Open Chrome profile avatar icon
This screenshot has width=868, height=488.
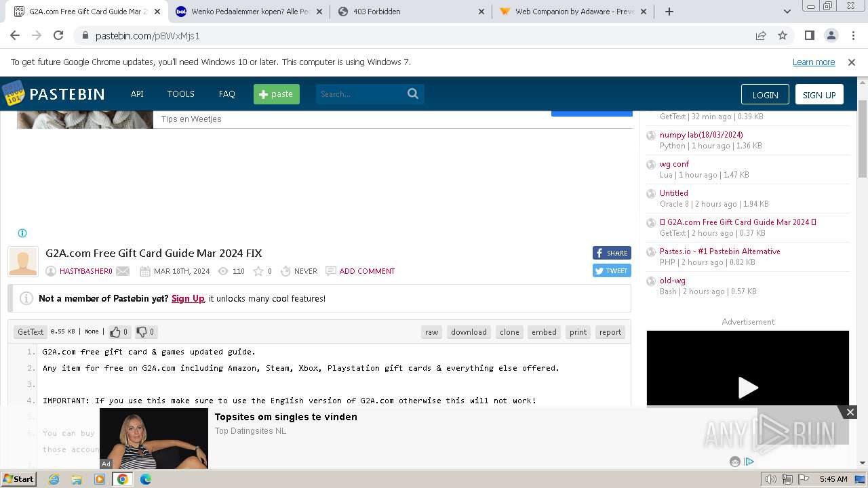(831, 35)
